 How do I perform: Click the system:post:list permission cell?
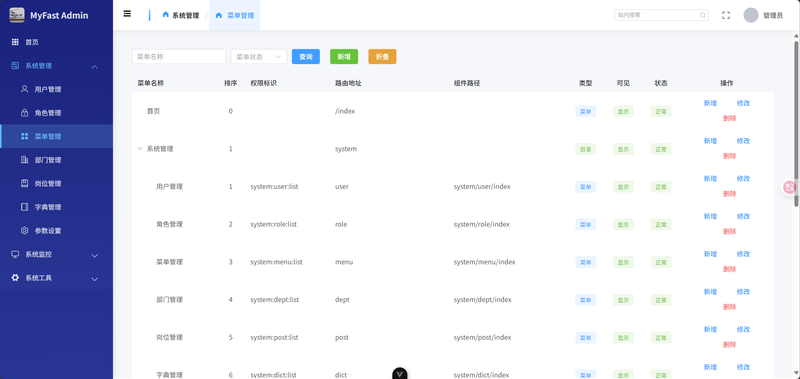click(x=274, y=338)
